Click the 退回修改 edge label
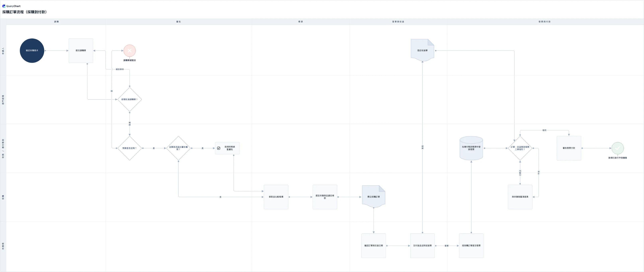 click(119, 69)
